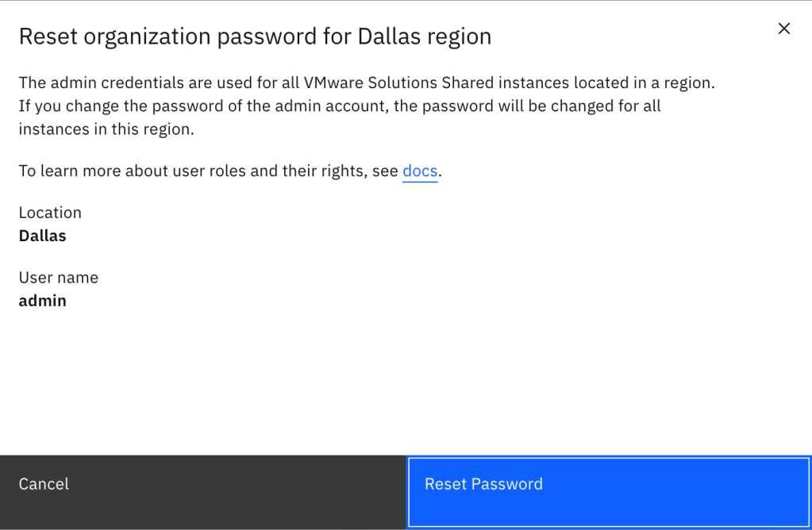
Task: Click the blue Reset Password footer button
Action: (x=609, y=484)
